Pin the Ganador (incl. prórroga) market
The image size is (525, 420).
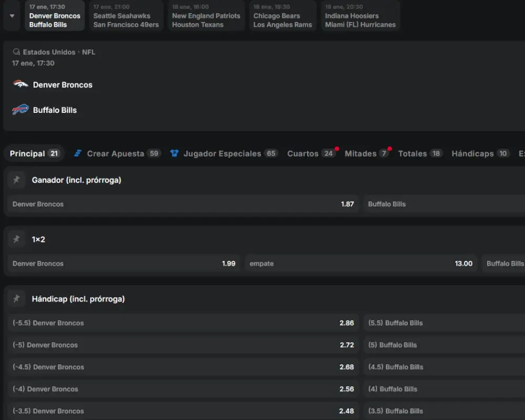click(x=16, y=179)
